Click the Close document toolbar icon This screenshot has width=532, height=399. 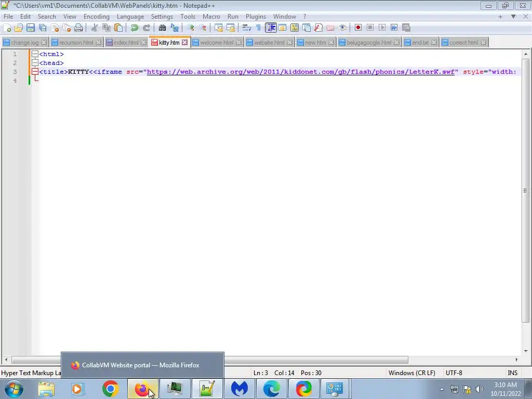55,28
